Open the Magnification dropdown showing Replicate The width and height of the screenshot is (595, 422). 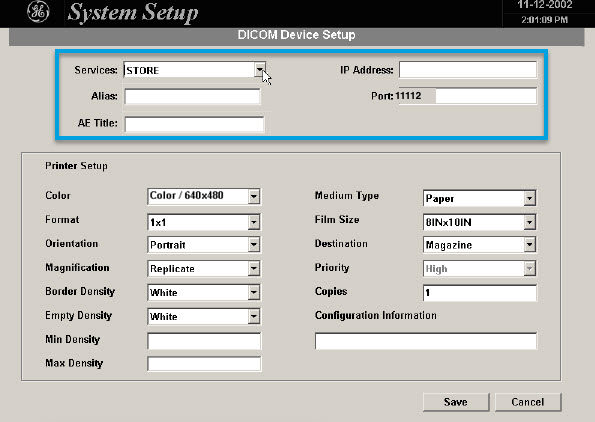click(204, 269)
